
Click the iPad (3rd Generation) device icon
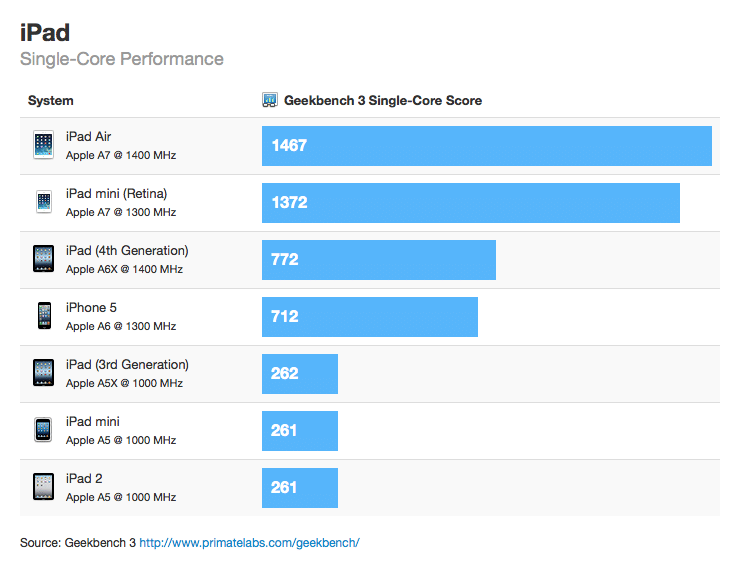pyautogui.click(x=43, y=373)
